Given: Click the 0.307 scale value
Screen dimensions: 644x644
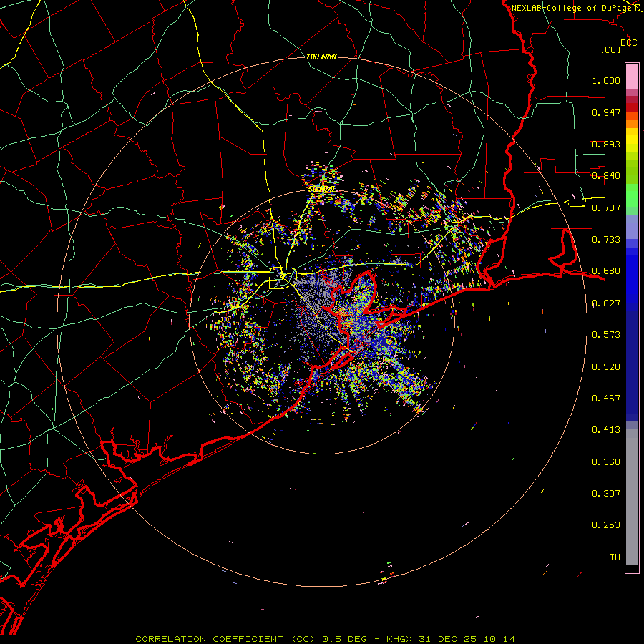Looking at the screenshot, I should click(606, 494).
